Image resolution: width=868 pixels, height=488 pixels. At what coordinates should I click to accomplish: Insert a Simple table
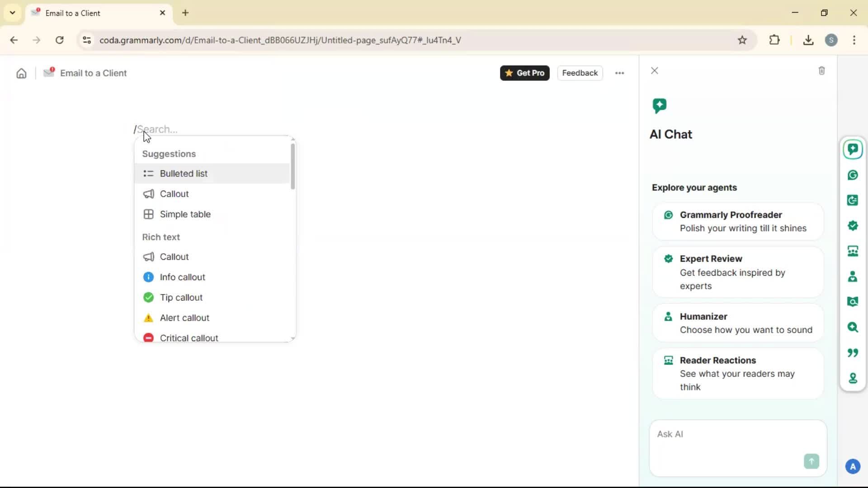[x=185, y=214]
